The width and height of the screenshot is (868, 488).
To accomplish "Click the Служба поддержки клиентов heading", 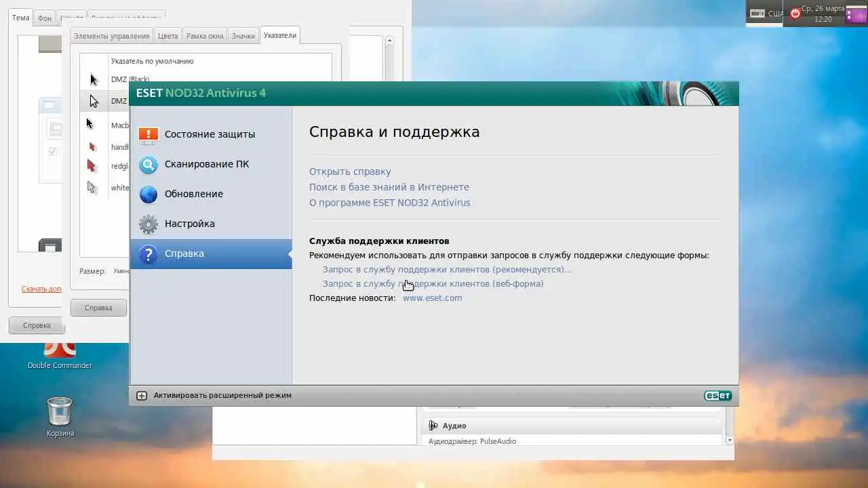I will click(x=379, y=241).
